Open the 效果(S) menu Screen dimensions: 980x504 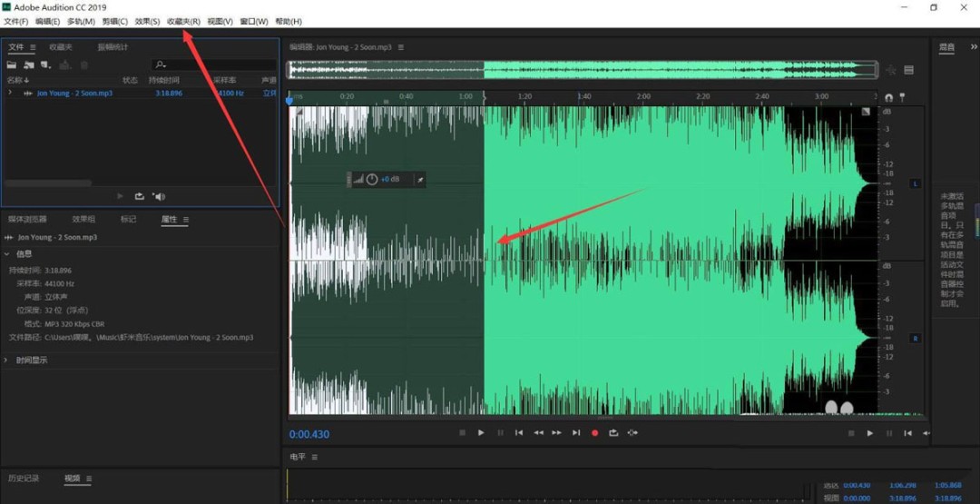[x=147, y=21]
